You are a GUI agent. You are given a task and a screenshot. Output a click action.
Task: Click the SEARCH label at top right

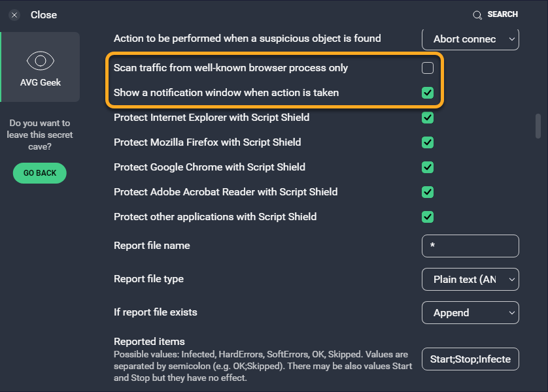tap(502, 14)
